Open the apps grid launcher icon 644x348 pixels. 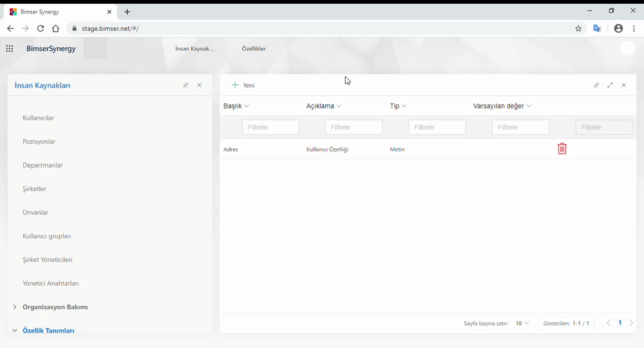10,48
